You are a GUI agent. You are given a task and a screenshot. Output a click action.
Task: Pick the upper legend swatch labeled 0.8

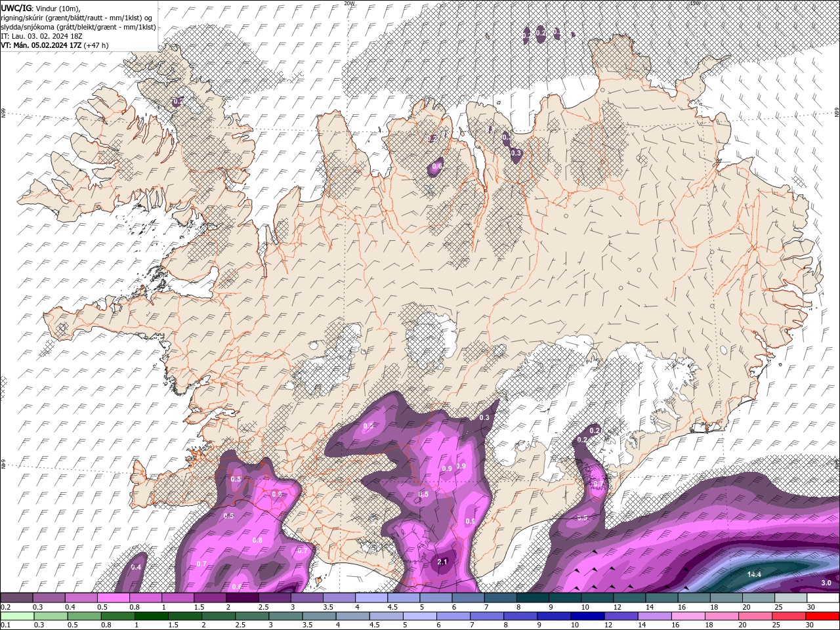[146, 597]
